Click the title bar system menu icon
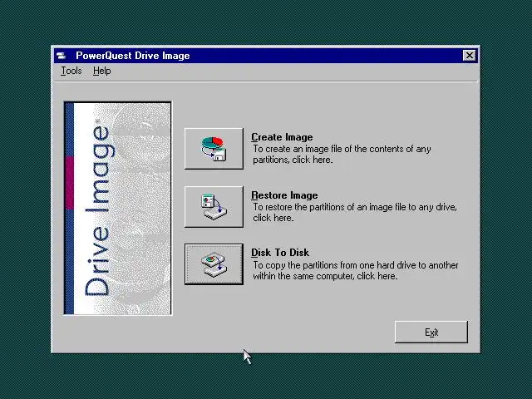This screenshot has width=532, height=399. (62, 56)
